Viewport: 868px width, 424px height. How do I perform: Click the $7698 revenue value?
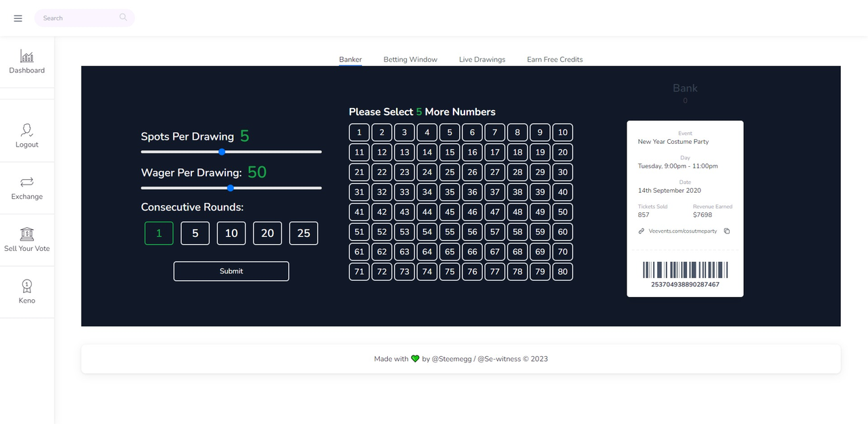(703, 214)
